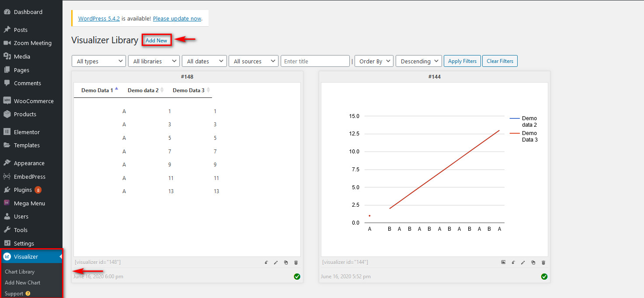Open the WordPress 5.4.2 link
The height and width of the screenshot is (298, 644).
point(99,19)
